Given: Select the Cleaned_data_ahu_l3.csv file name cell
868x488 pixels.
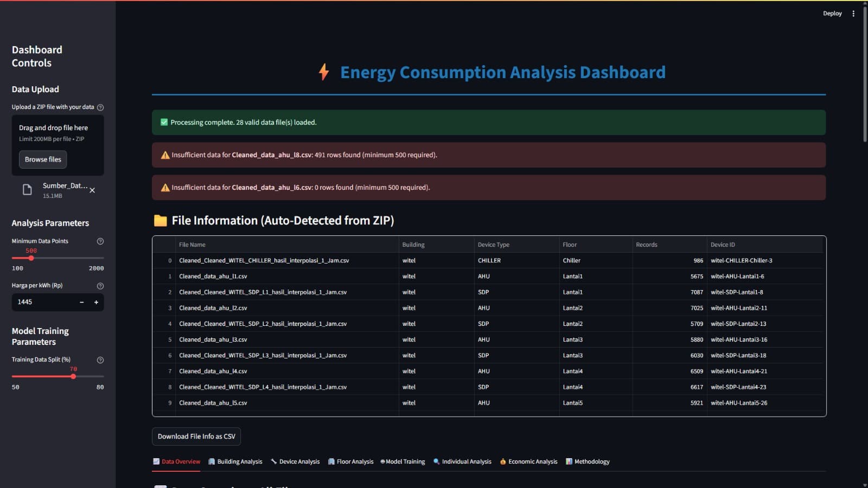Looking at the screenshot, I should [286, 340].
